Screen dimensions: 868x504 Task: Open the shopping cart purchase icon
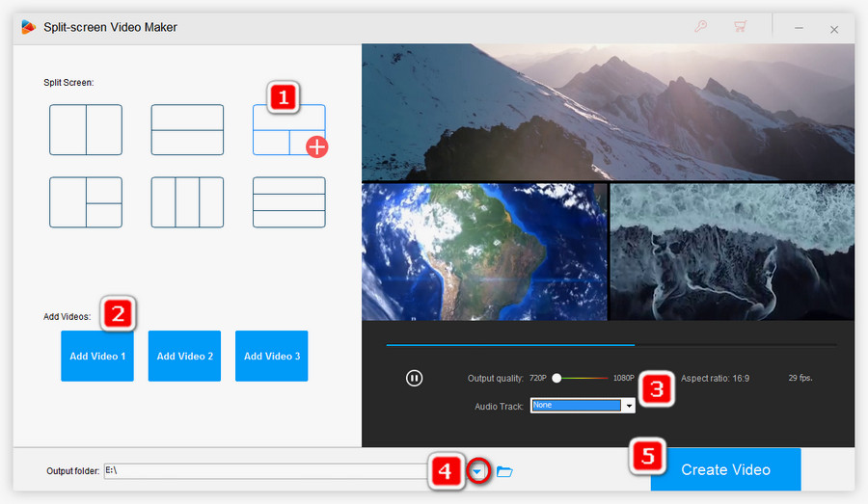point(741,27)
